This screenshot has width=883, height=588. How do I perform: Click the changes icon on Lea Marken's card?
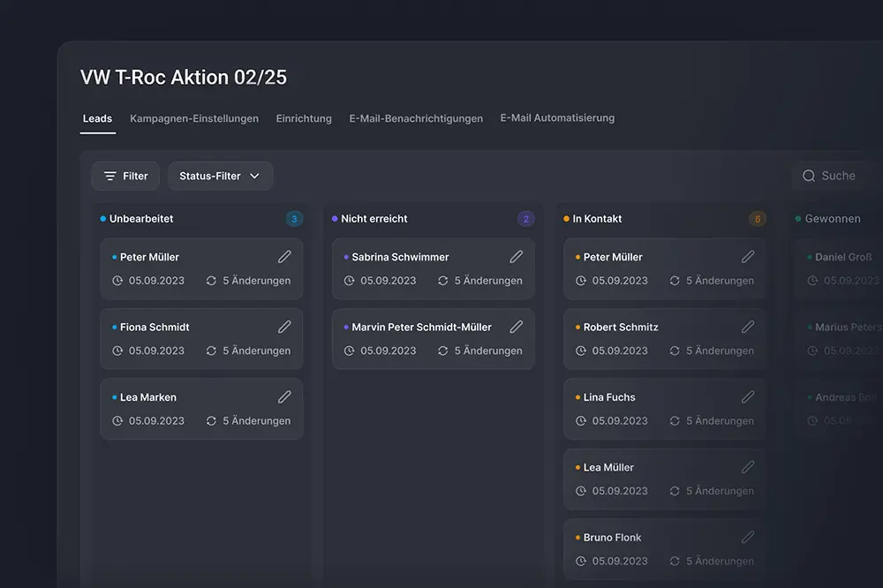pos(210,421)
